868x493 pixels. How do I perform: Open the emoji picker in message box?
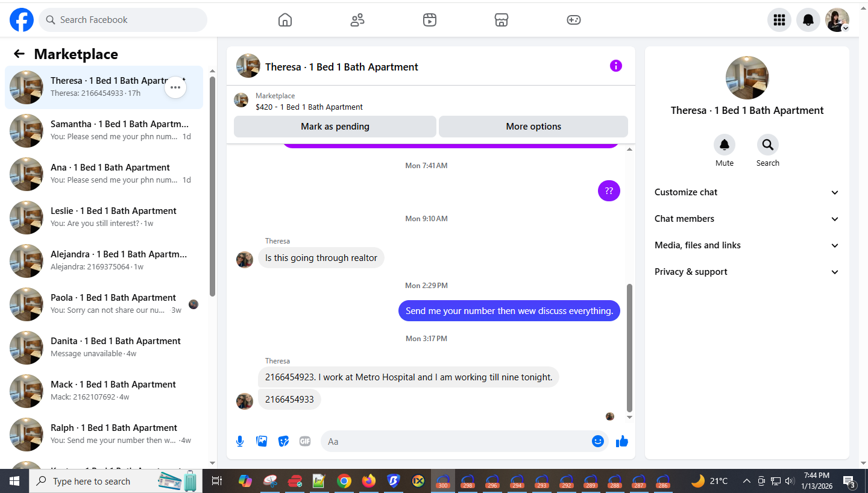click(598, 441)
